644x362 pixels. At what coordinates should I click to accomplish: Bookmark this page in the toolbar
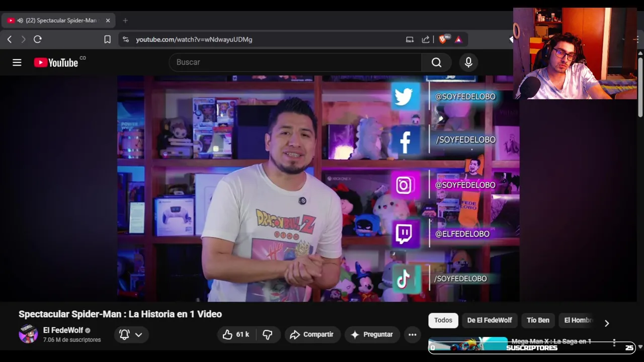107,39
